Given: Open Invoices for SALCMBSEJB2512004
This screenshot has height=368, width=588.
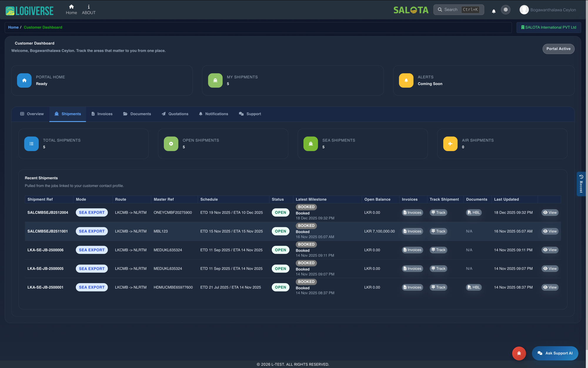Looking at the screenshot, I should [412, 213].
